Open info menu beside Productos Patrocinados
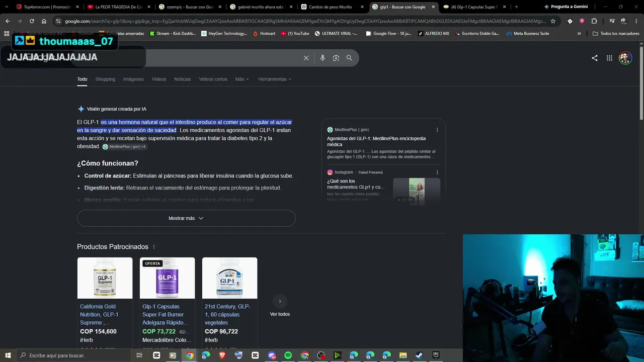This screenshot has height=362, width=644. (x=154, y=247)
